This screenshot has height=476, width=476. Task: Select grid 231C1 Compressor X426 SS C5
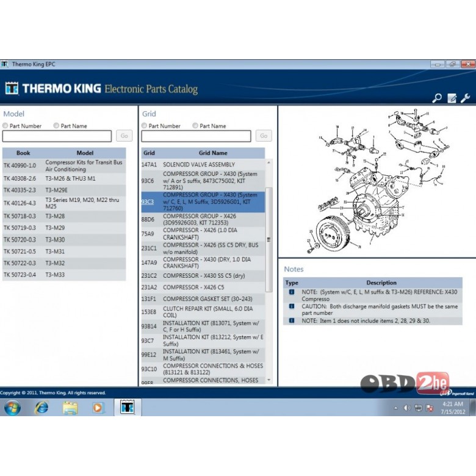(x=203, y=248)
